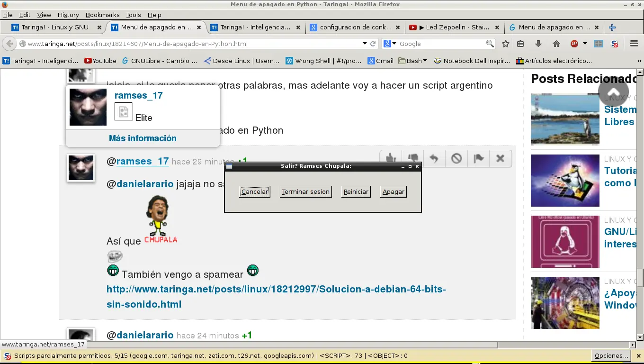Expand the Bash bookmarks folder
Screen dimensions: 644x364
coord(412,61)
